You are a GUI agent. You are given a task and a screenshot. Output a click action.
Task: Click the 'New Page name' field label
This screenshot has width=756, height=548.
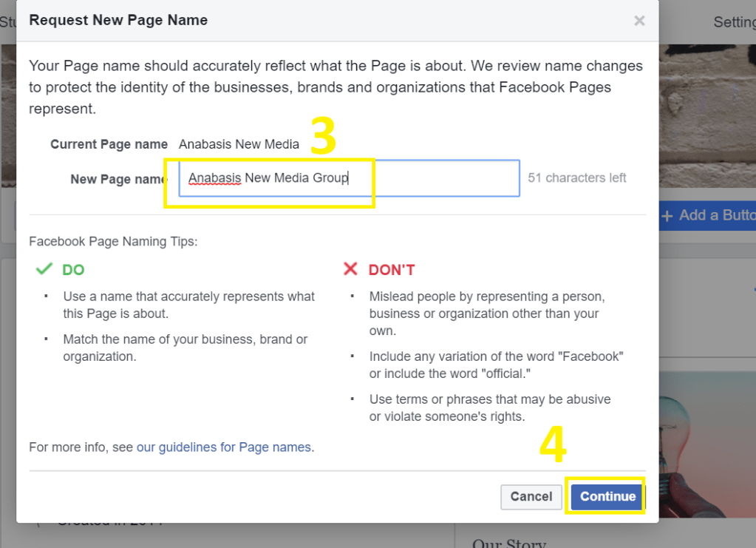click(x=118, y=179)
